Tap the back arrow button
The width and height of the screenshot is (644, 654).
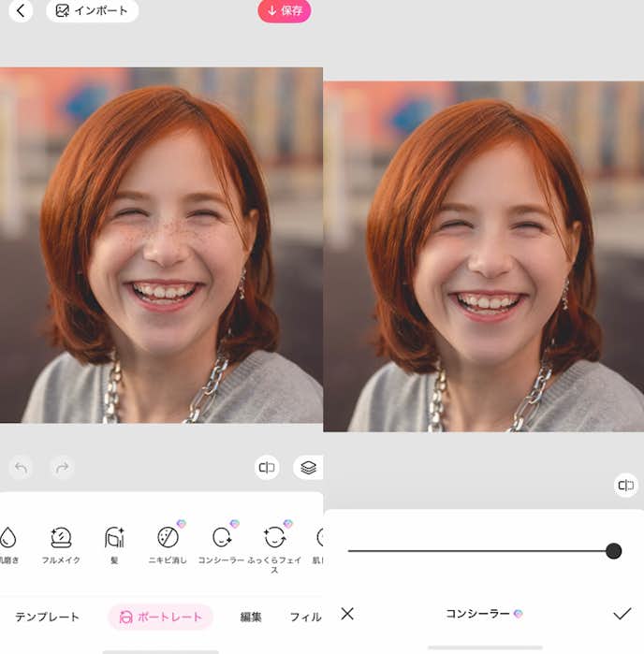(x=20, y=11)
